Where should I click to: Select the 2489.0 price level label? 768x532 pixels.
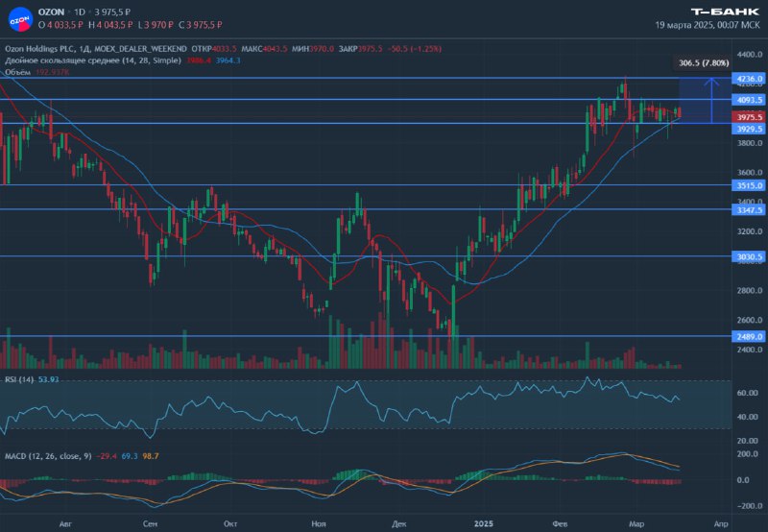point(749,336)
